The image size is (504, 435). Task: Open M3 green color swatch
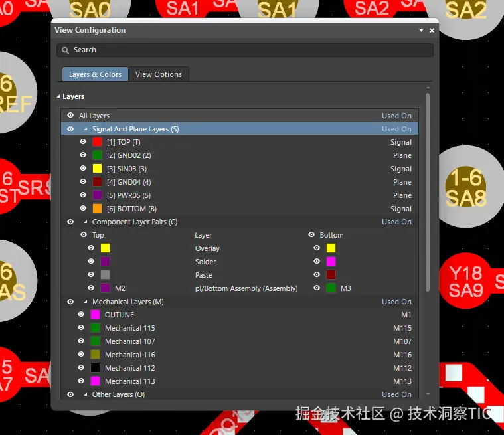pos(331,288)
